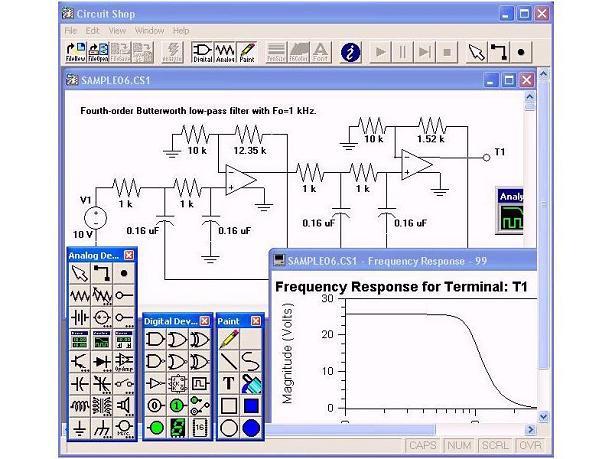Click the step-forward simulation button
The image size is (612, 459).
425,52
